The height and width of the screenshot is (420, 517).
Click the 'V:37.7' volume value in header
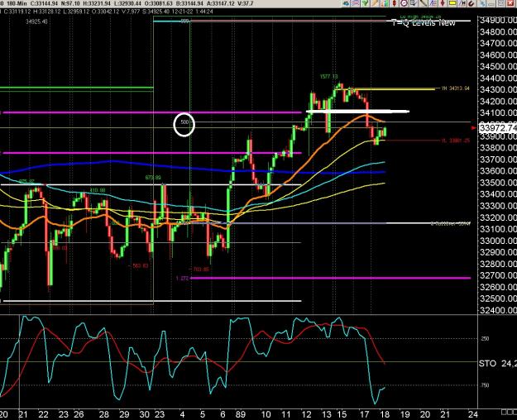246,3
